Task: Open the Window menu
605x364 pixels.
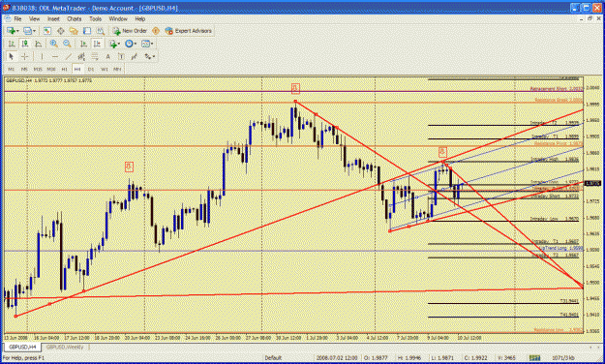Action: (x=118, y=18)
